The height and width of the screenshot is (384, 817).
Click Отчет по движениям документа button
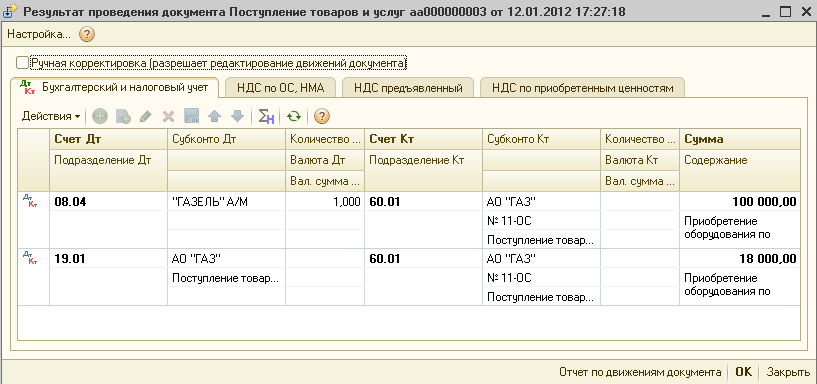[x=640, y=372]
